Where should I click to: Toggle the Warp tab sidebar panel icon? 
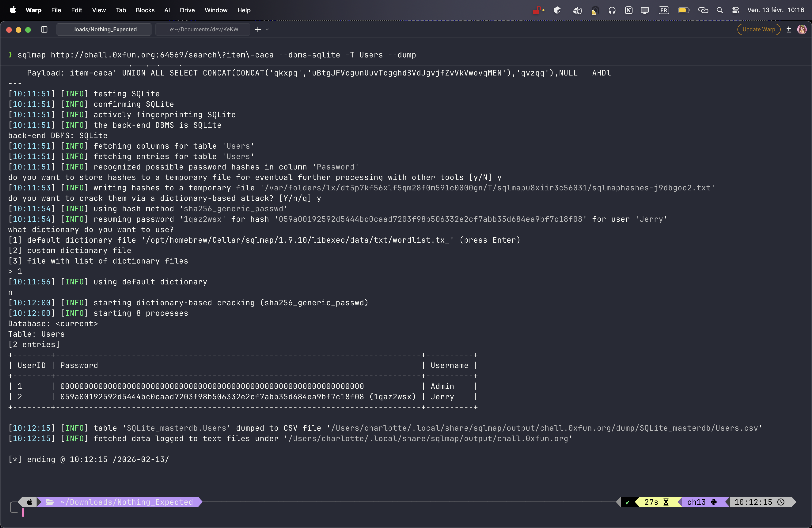(44, 29)
